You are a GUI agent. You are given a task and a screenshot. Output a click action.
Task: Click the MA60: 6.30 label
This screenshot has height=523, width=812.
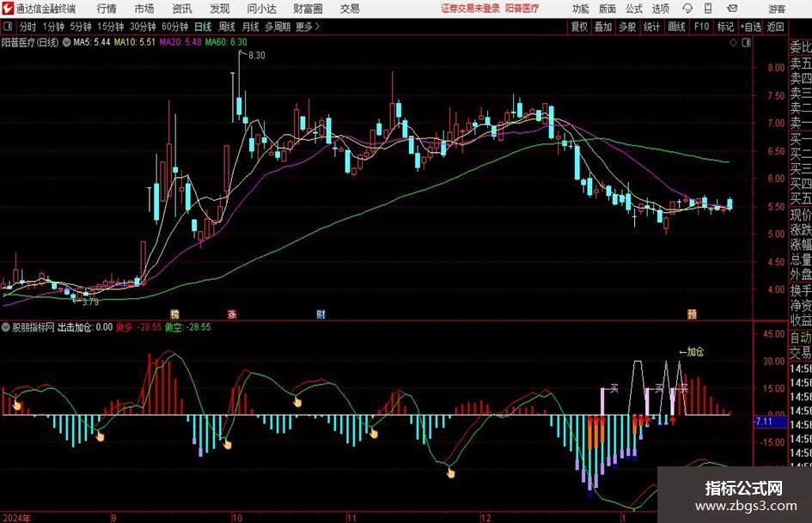click(226, 42)
